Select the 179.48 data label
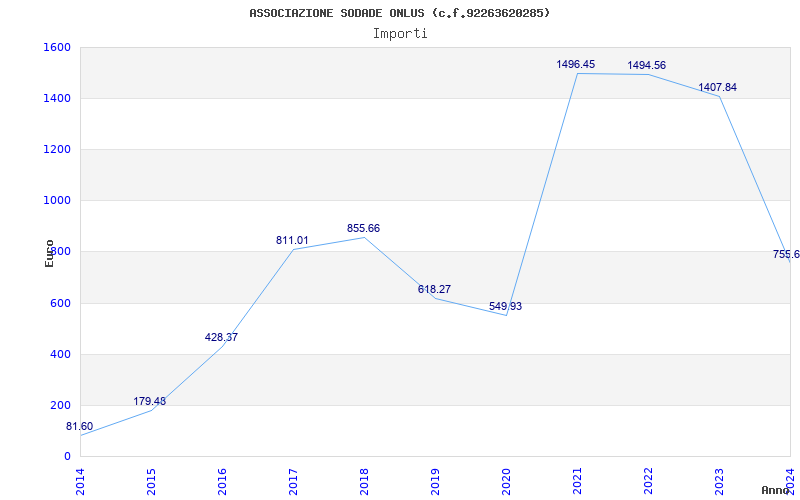The width and height of the screenshot is (800, 500). pyautogui.click(x=149, y=402)
